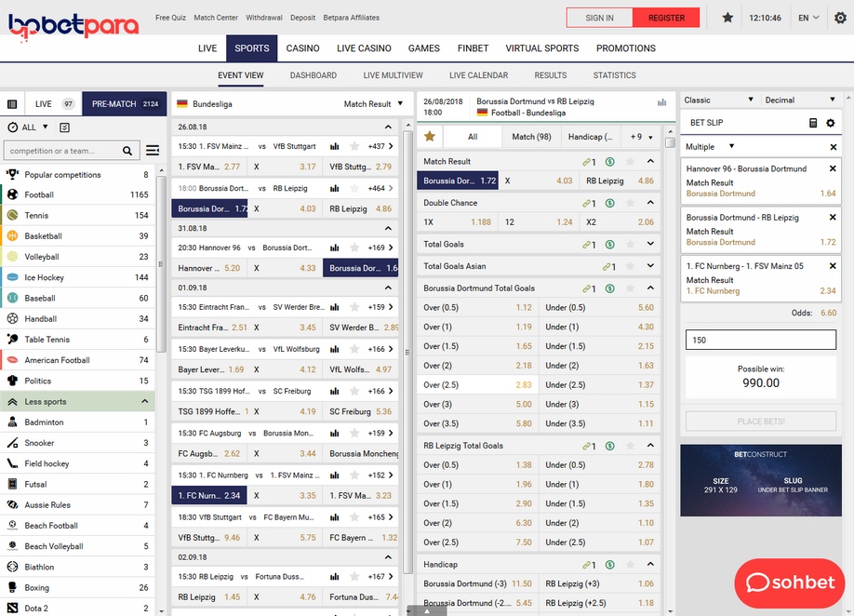The image size is (854, 616).
Task: Click the PLACE BETS! button
Action: [761, 422]
